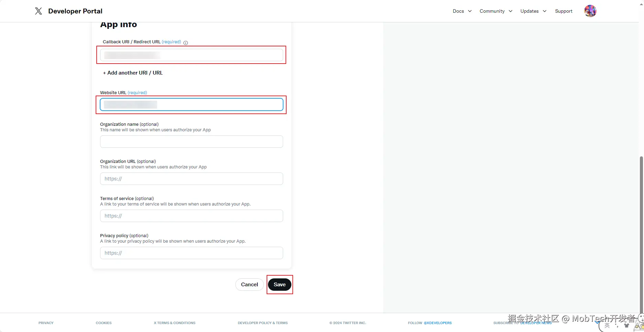Open the Cookies footer link
This screenshot has width=644, height=332.
(104, 323)
